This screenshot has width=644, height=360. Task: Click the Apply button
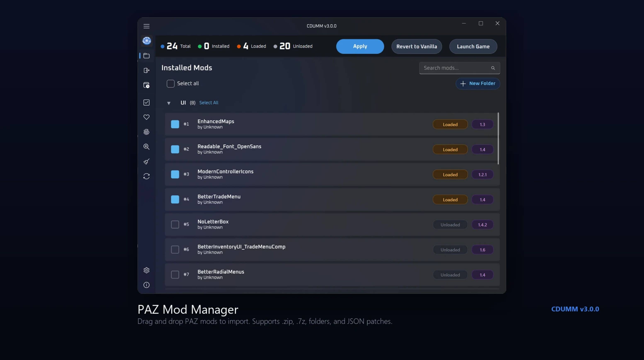360,46
